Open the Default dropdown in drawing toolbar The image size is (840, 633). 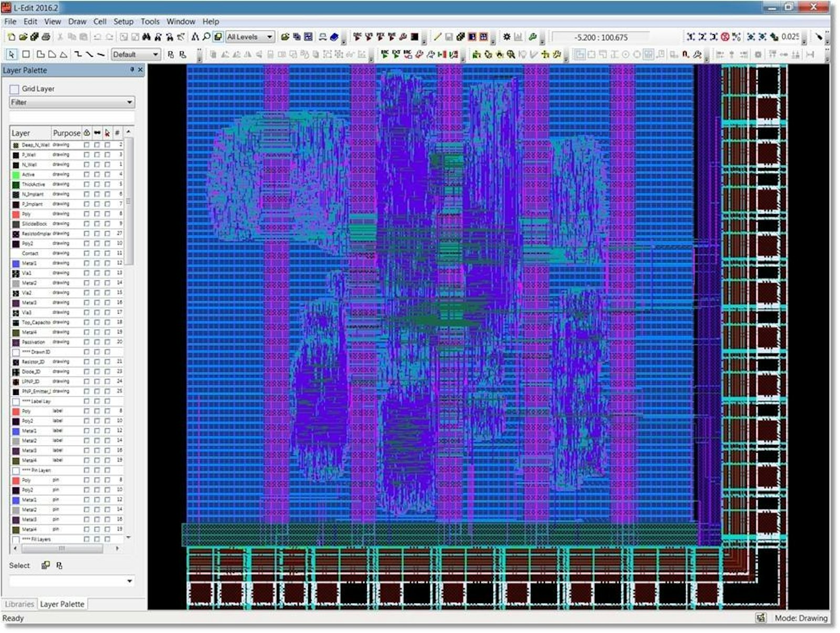tap(155, 55)
